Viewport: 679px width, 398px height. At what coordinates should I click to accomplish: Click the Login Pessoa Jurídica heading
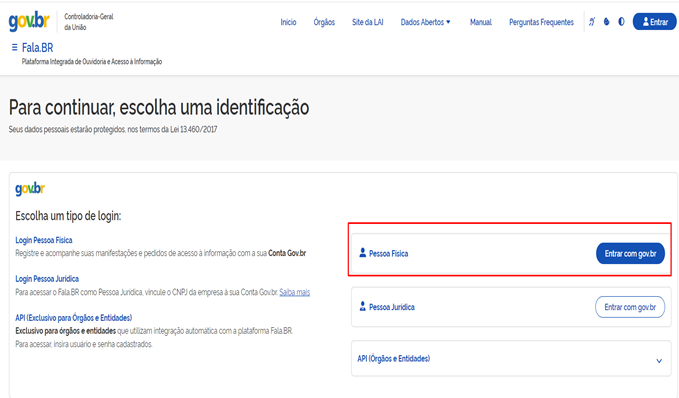[x=47, y=278]
